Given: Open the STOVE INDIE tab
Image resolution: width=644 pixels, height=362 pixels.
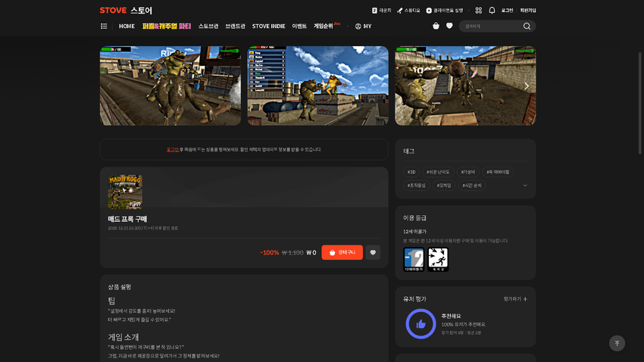Looking at the screenshot, I should pyautogui.click(x=269, y=27).
